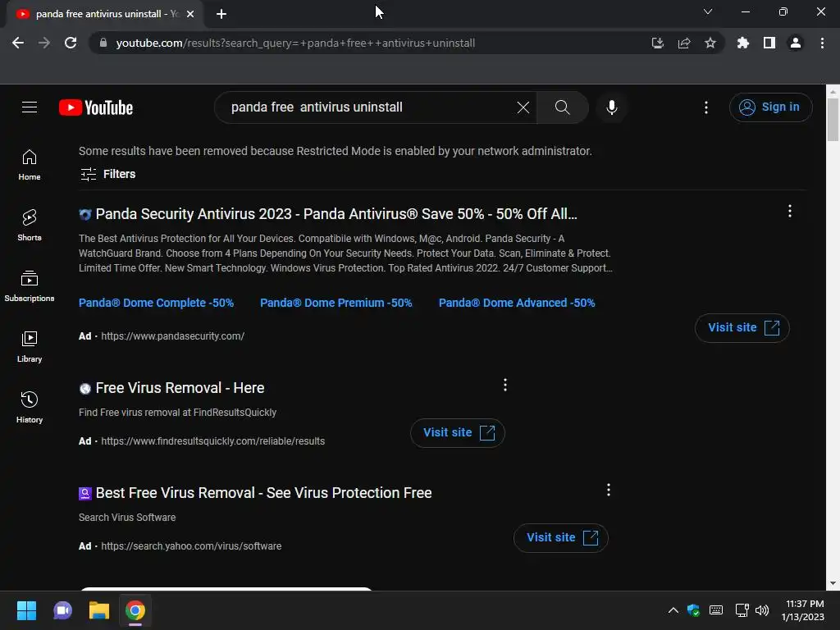Click the browser forward arrow
Image resolution: width=840 pixels, height=630 pixels.
click(44, 43)
